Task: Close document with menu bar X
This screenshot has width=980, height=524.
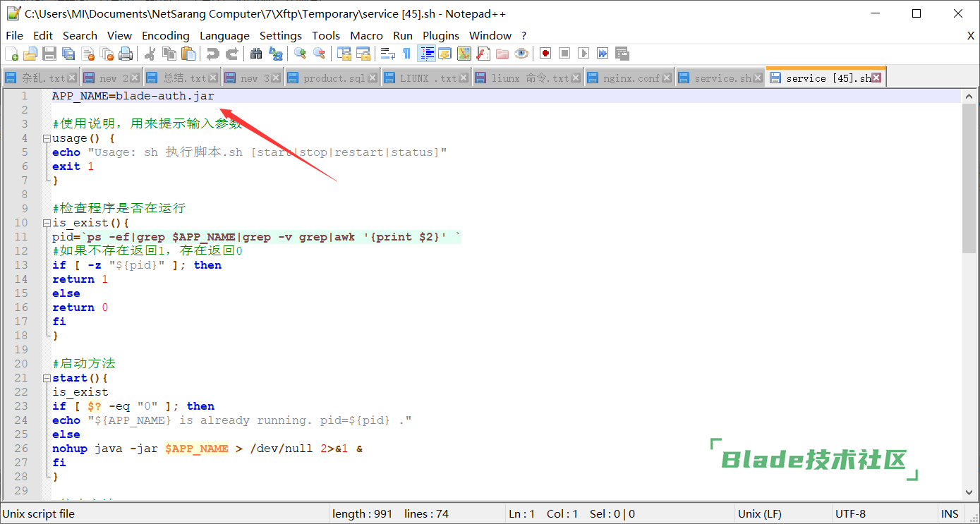Action: (971, 35)
